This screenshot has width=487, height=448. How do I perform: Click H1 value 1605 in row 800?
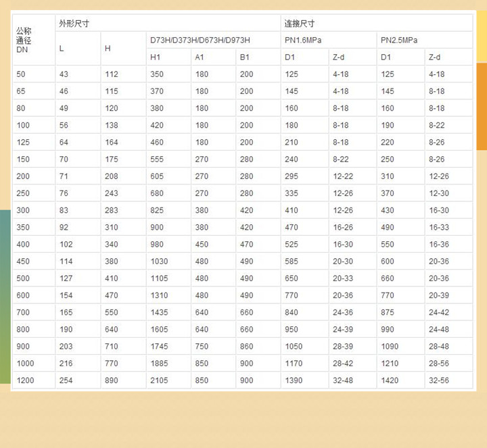(x=159, y=329)
